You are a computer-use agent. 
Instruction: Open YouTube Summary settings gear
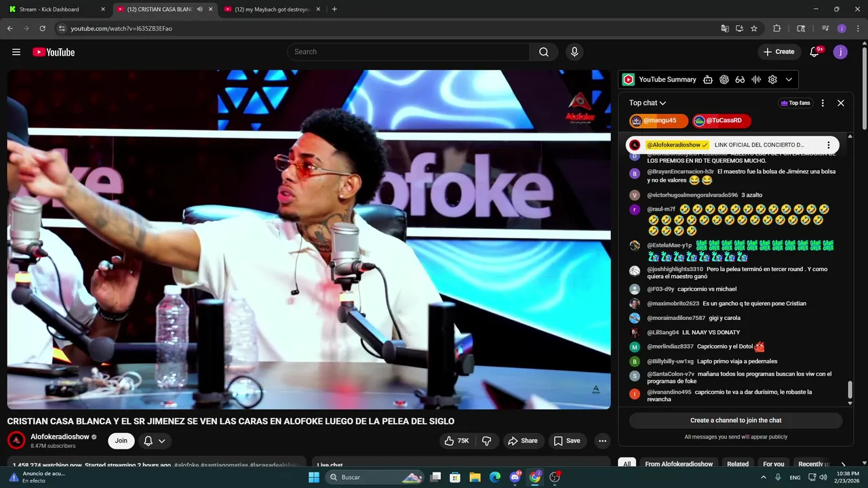[772, 79]
